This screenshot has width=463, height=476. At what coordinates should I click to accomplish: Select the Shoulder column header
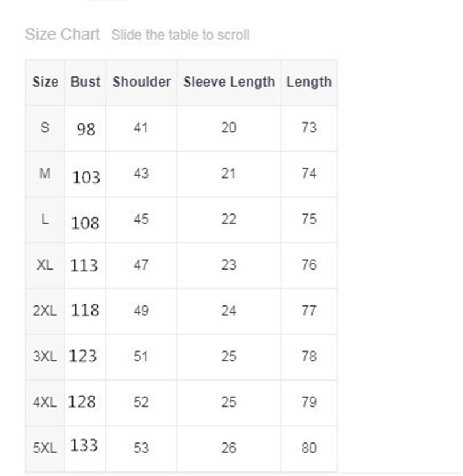(x=142, y=82)
